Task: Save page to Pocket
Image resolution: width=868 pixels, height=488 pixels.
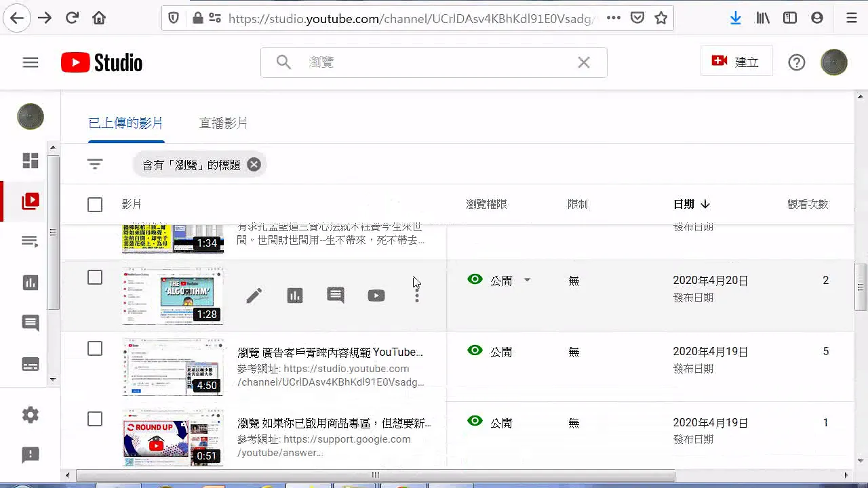Action: click(637, 18)
